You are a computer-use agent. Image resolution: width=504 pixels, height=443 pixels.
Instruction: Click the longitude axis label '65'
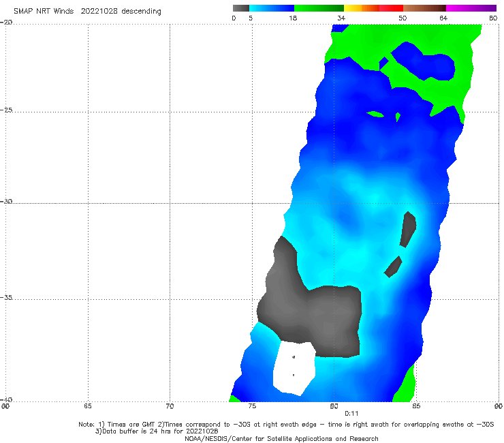tap(88, 406)
